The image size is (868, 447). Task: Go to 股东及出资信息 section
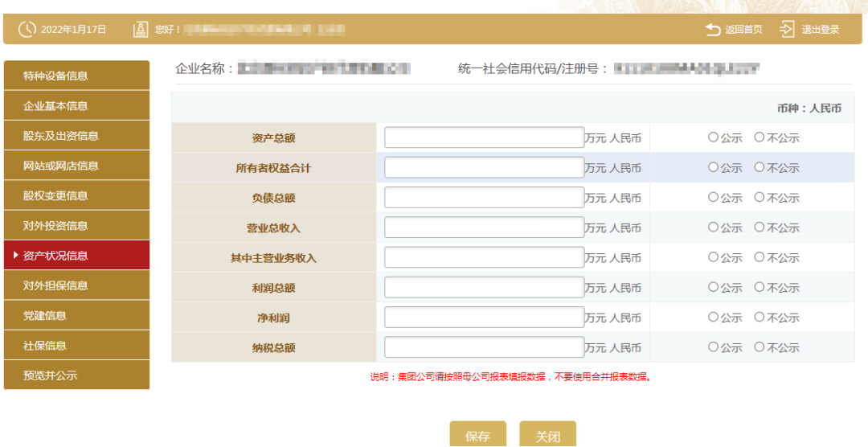pyautogui.click(x=76, y=136)
